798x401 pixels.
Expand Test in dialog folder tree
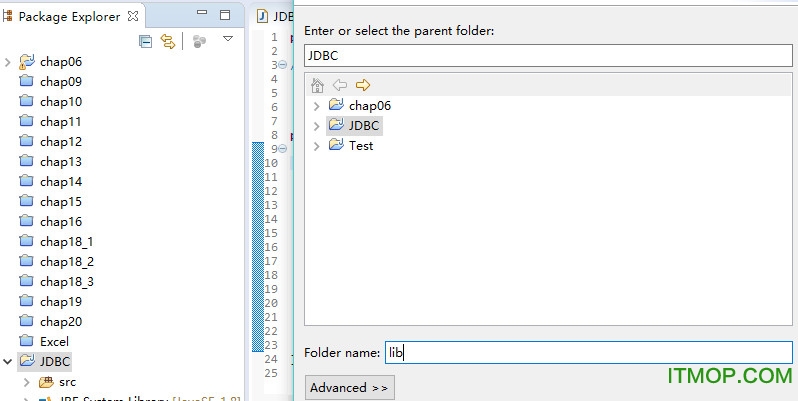tap(317, 146)
